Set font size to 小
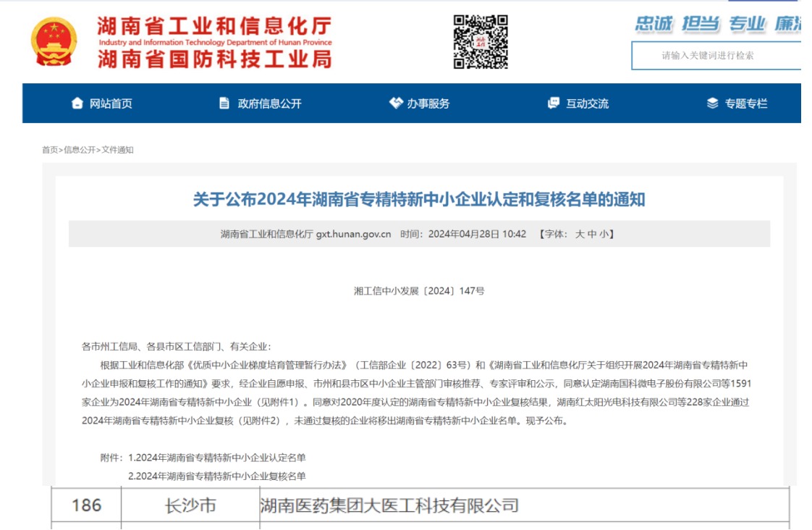The image size is (812, 530). (x=604, y=234)
